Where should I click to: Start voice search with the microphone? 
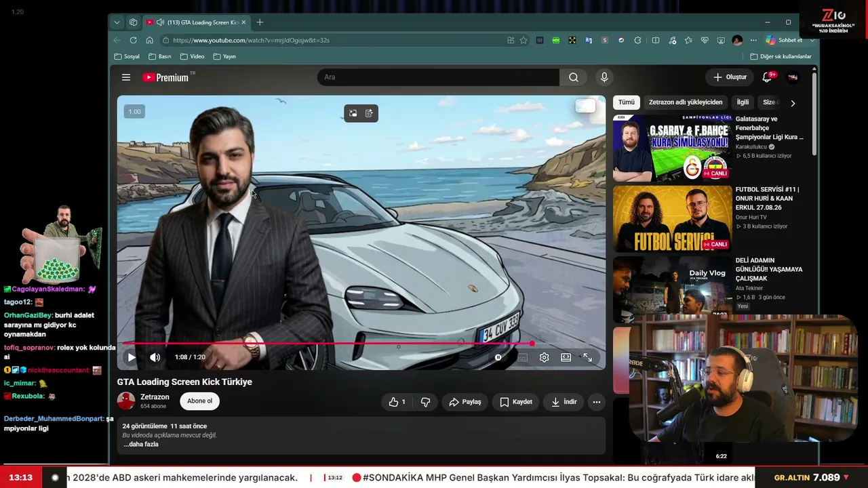click(x=604, y=77)
